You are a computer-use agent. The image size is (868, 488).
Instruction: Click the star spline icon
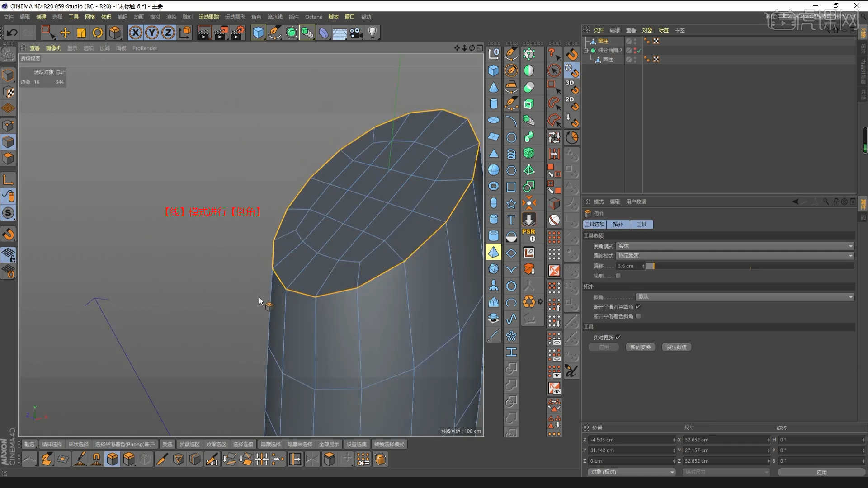[511, 204]
